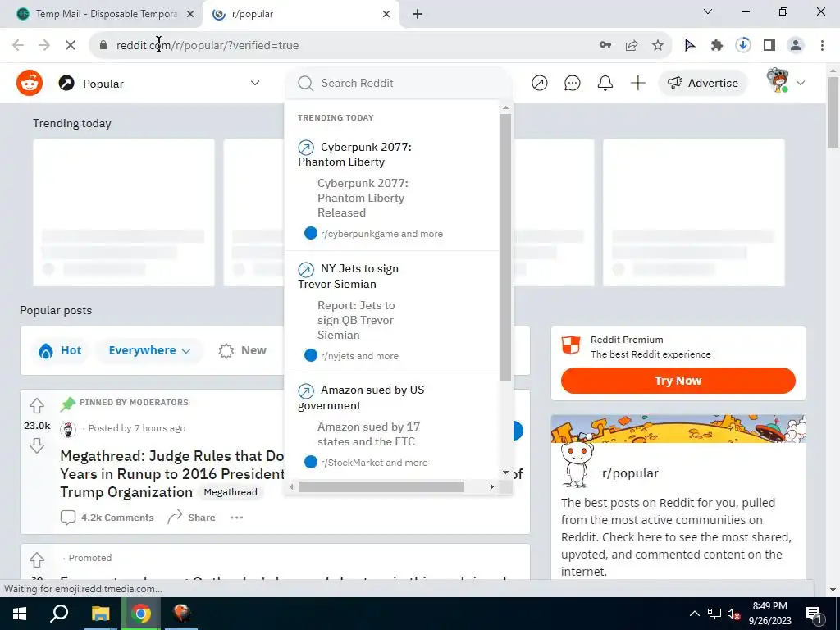
Task: Click the saved password key icon
Action: pyautogui.click(x=605, y=45)
